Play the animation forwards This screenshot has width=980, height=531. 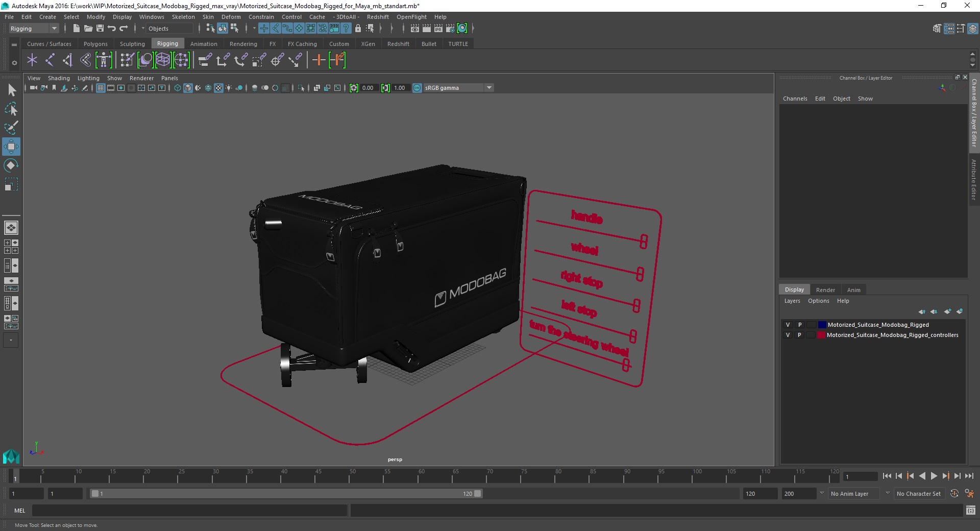coord(934,476)
